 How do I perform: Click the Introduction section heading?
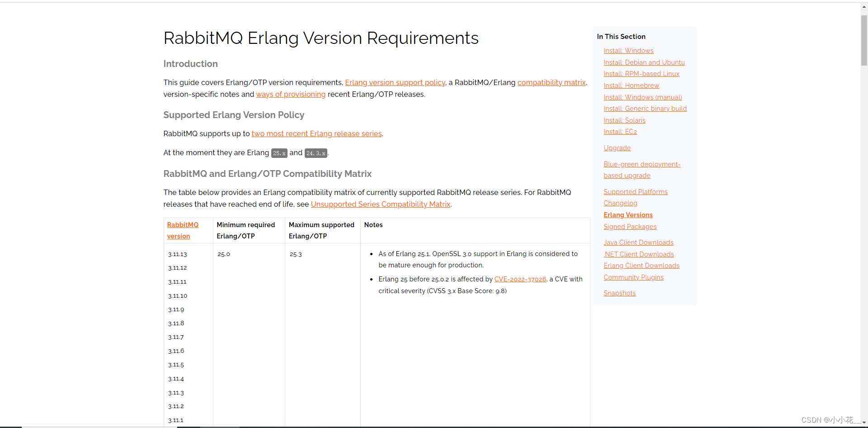(x=190, y=64)
